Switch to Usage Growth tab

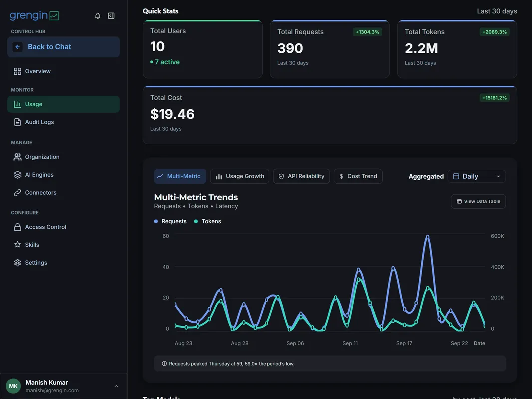point(240,176)
